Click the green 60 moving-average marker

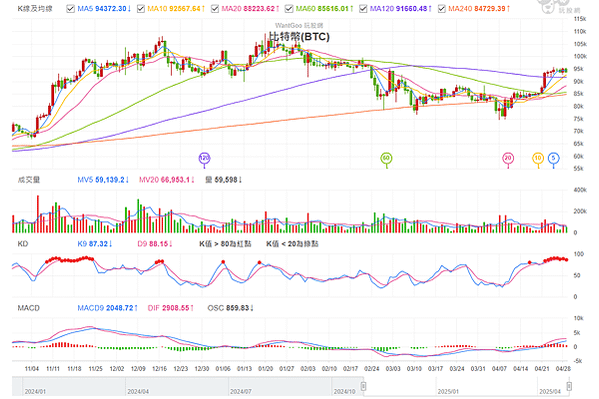click(386, 158)
